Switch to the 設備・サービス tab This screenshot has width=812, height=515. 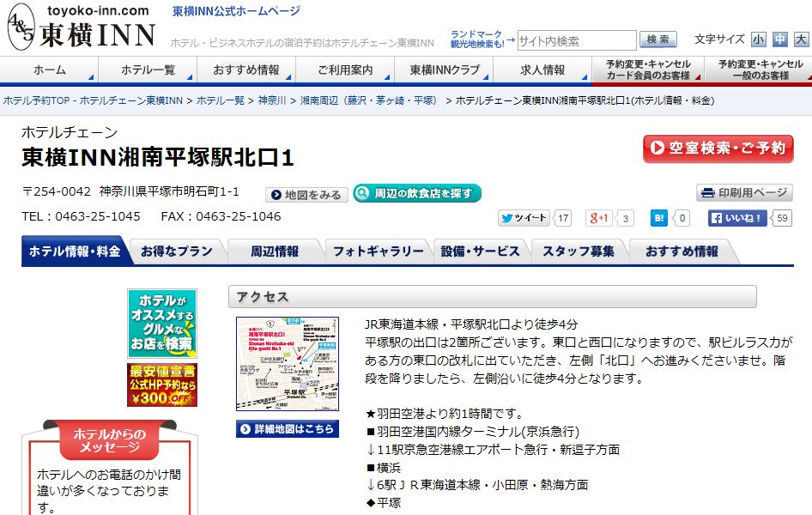pyautogui.click(x=480, y=251)
